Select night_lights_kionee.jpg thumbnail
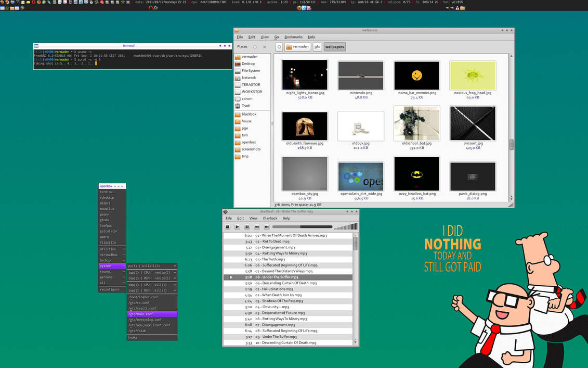The image size is (588, 368). coord(305,75)
